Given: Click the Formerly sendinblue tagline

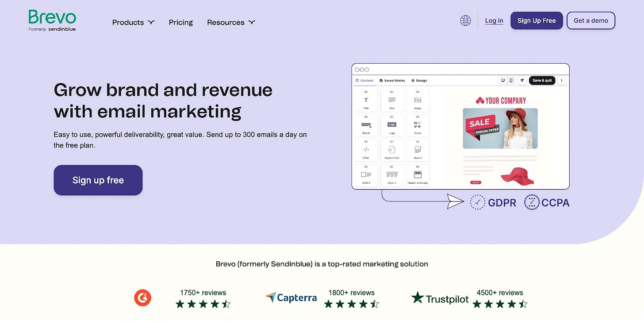Looking at the screenshot, I should 52,29.
